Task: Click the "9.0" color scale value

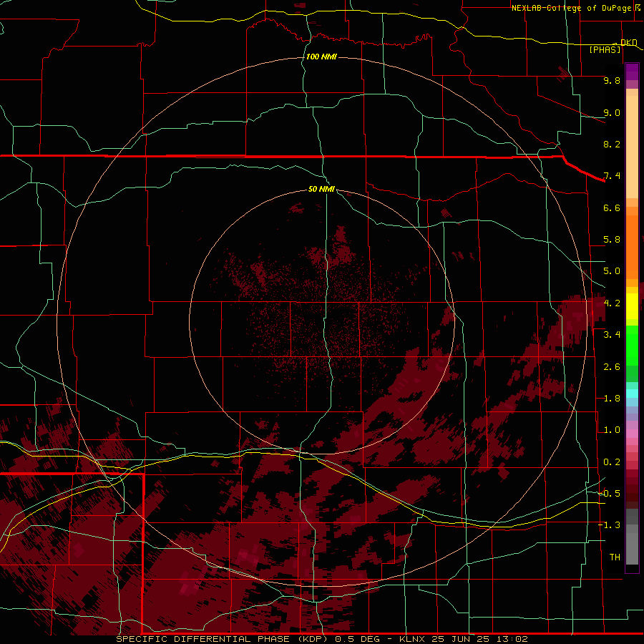Action: 612,112
